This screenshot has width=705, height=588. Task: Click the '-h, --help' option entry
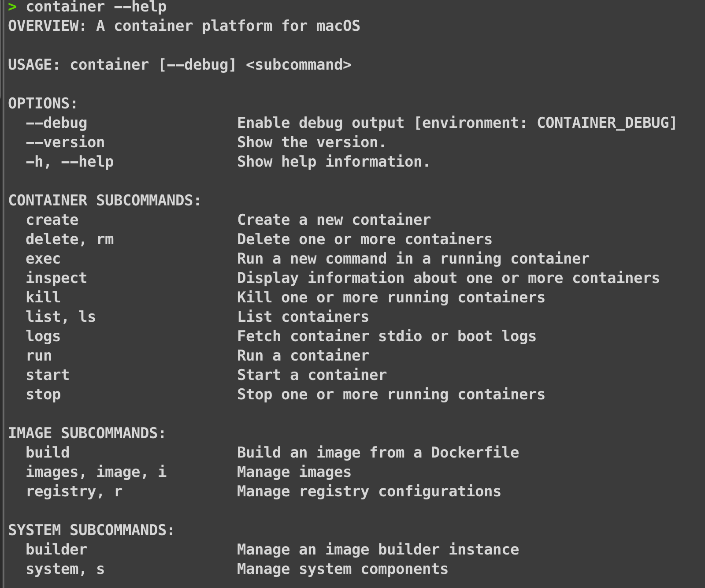pyautogui.click(x=70, y=162)
